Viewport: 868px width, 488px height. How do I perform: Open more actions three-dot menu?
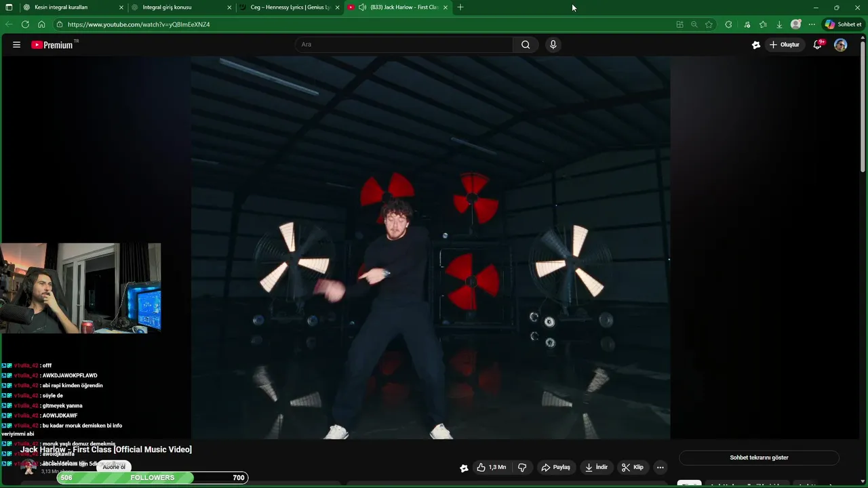660,467
